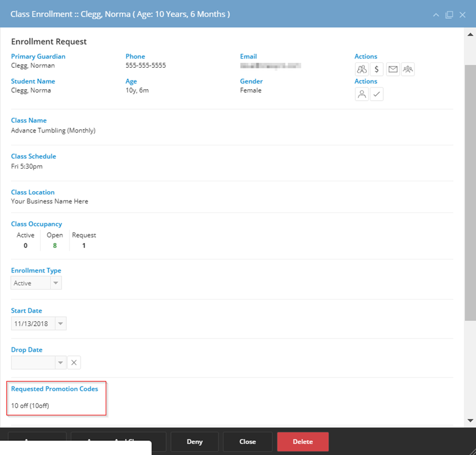Click the Close button in footer

click(x=247, y=442)
